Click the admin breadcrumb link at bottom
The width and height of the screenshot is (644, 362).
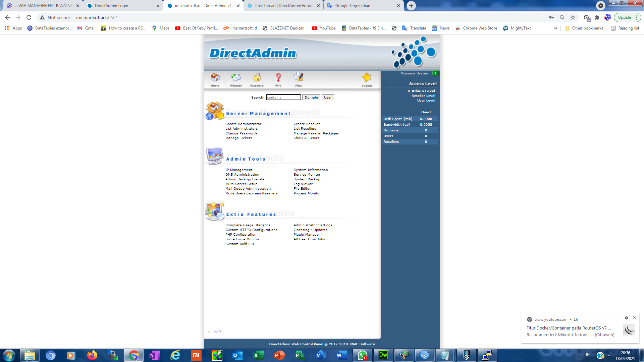click(212, 331)
